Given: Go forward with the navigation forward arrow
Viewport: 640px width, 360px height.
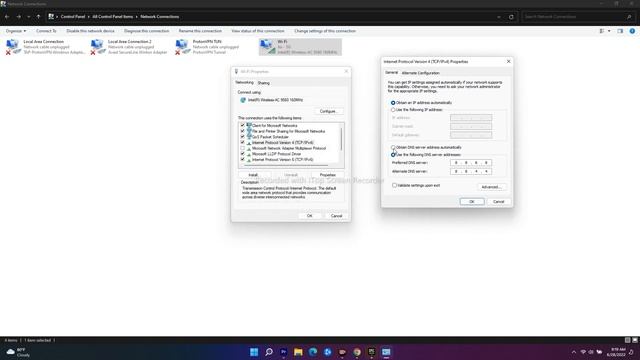Looking at the screenshot, I should pyautogui.click(x=18, y=17).
